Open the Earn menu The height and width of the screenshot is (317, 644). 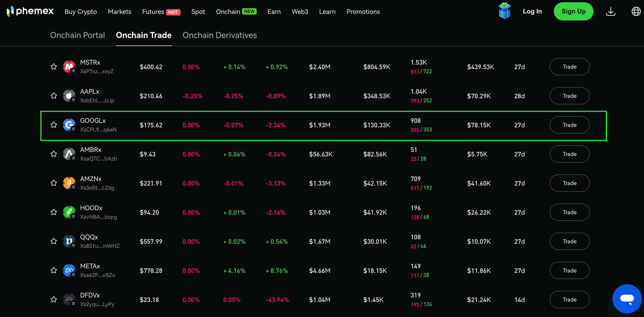point(274,12)
